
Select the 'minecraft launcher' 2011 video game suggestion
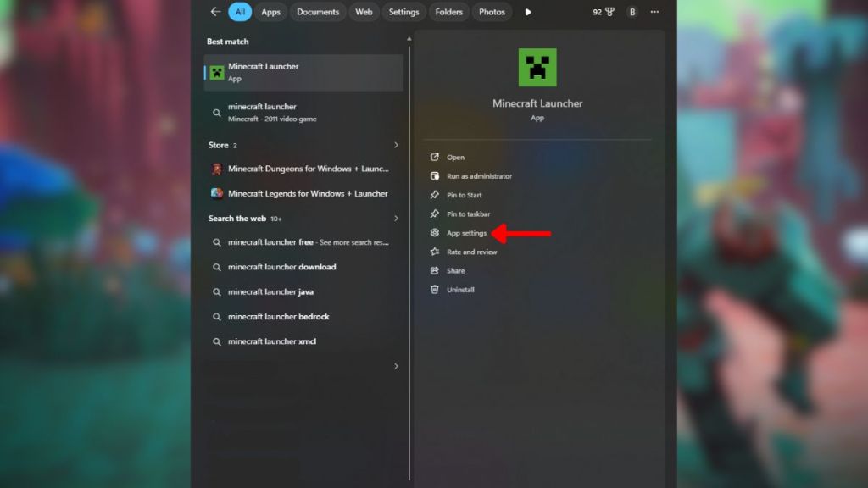coord(304,113)
